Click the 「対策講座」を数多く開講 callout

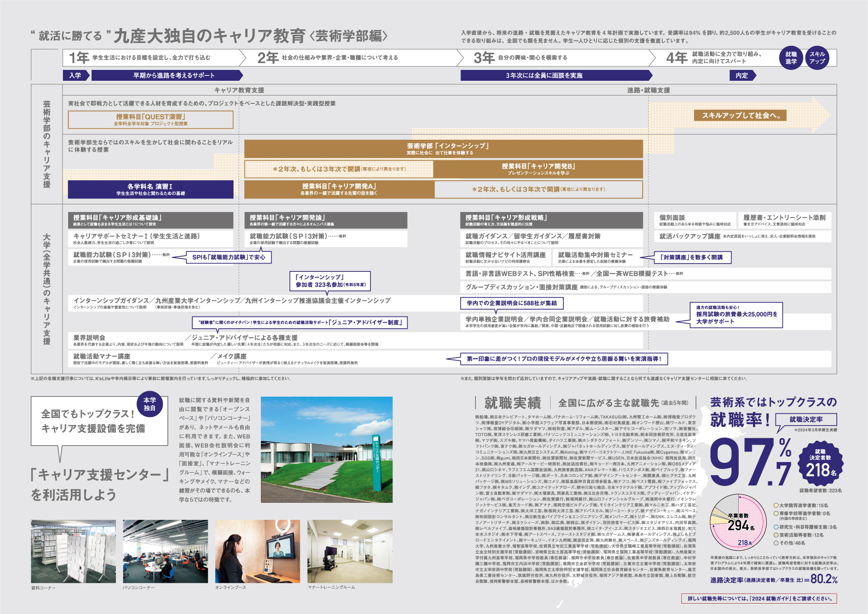point(693,257)
